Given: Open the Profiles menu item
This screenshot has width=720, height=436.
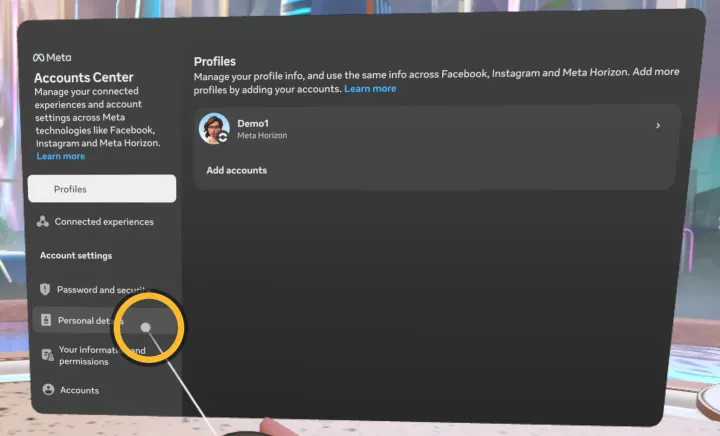Looking at the screenshot, I should click(102, 189).
